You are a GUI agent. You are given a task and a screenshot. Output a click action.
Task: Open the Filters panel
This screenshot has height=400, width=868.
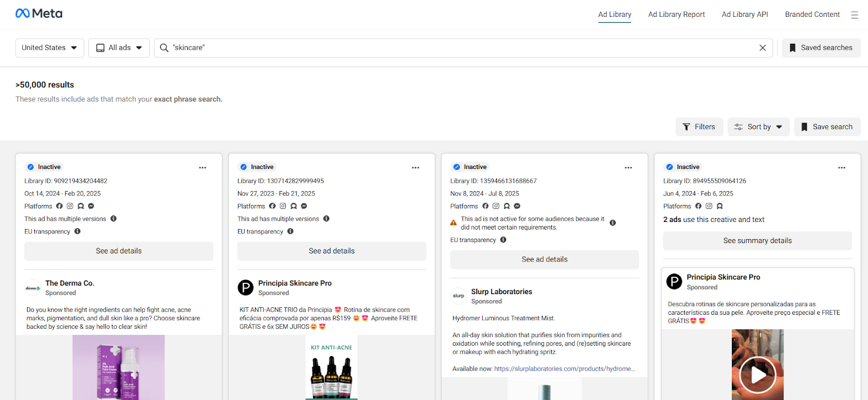tap(699, 127)
